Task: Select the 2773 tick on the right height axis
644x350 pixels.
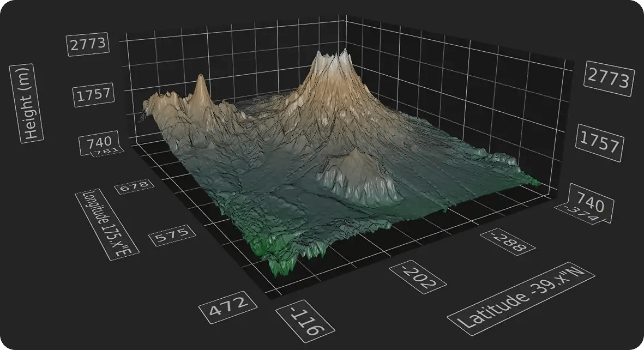Action: pos(609,78)
